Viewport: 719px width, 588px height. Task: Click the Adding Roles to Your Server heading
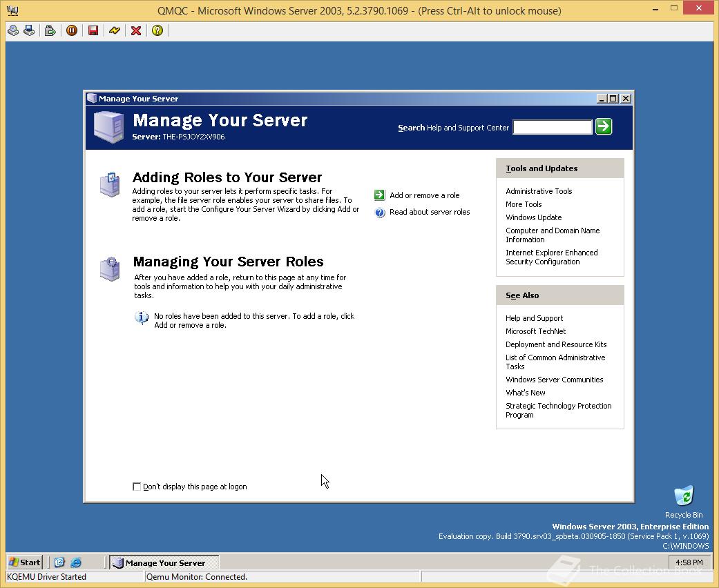click(x=227, y=177)
